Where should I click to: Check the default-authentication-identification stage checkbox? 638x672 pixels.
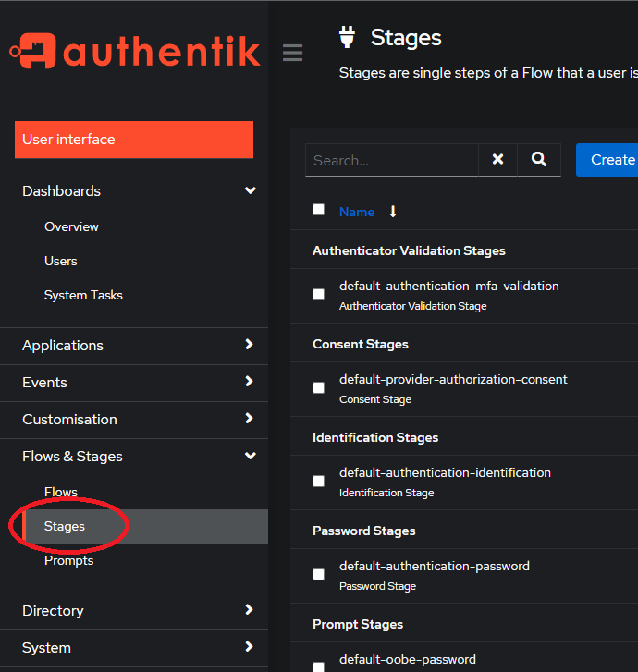pos(319,482)
